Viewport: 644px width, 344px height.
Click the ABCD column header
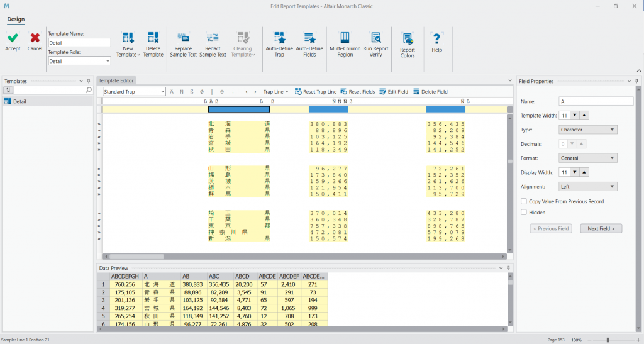coord(245,276)
